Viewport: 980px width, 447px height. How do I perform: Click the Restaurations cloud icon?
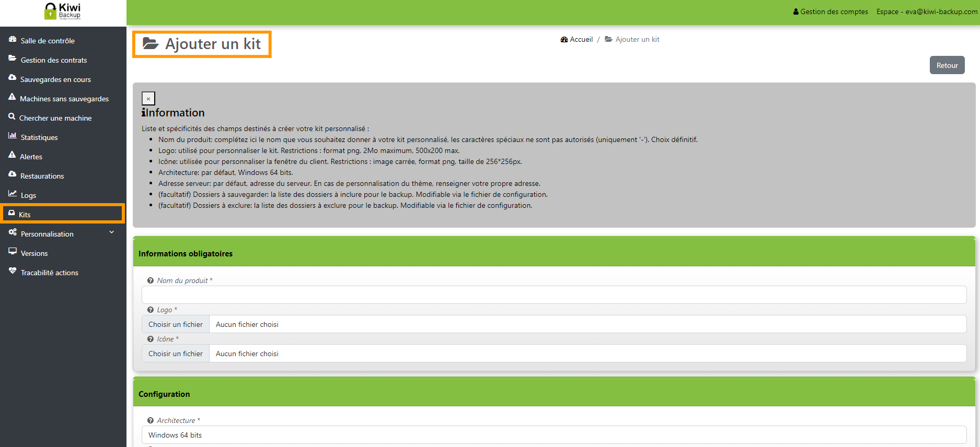point(13,174)
